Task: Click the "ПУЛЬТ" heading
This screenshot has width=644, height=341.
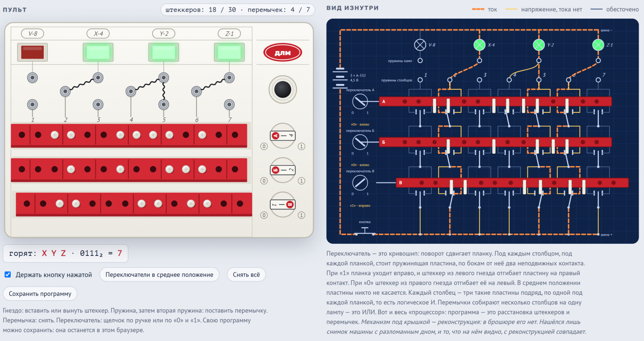Action: 15,10
